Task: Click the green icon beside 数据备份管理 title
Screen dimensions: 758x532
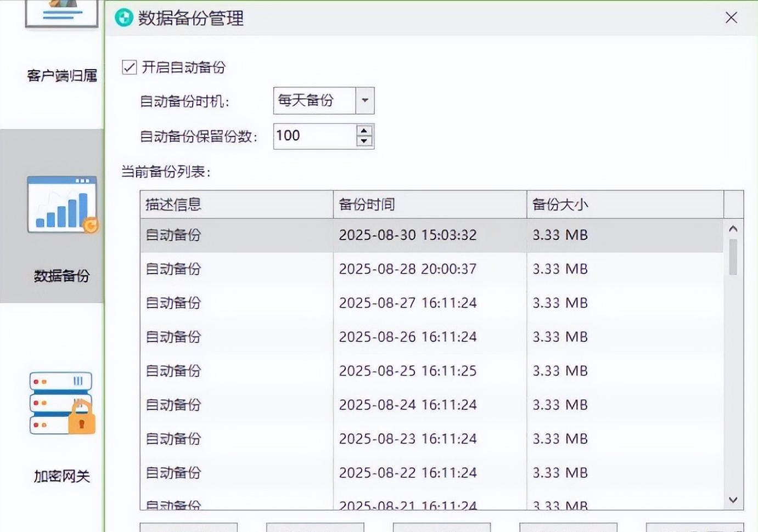Action: [x=124, y=18]
